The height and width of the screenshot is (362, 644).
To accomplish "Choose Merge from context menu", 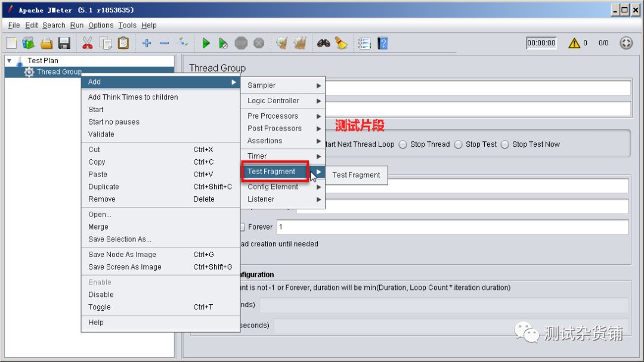I will pos(160,227).
